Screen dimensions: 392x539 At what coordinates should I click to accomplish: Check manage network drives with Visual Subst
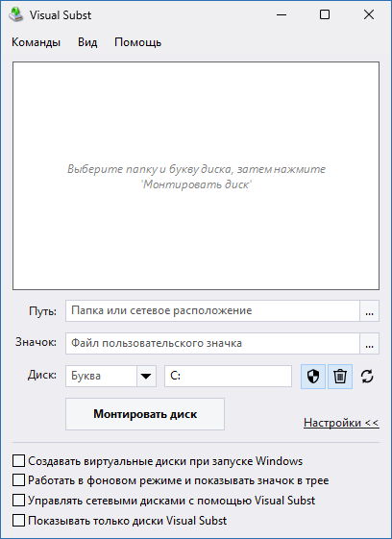coord(18,501)
